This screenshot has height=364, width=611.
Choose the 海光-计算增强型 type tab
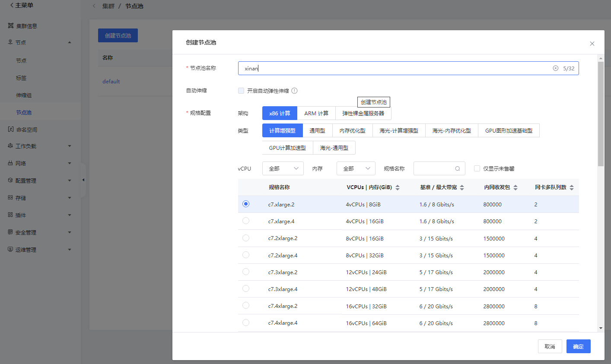pos(399,130)
